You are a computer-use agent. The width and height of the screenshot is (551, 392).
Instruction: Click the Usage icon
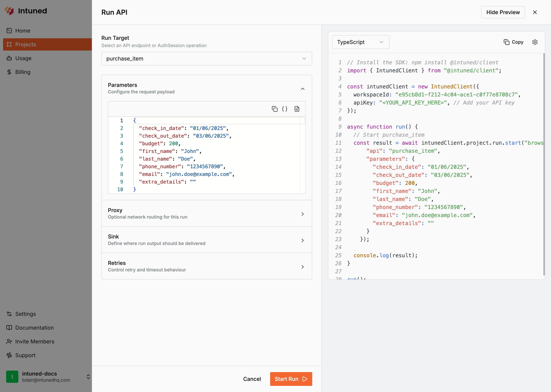[9, 58]
